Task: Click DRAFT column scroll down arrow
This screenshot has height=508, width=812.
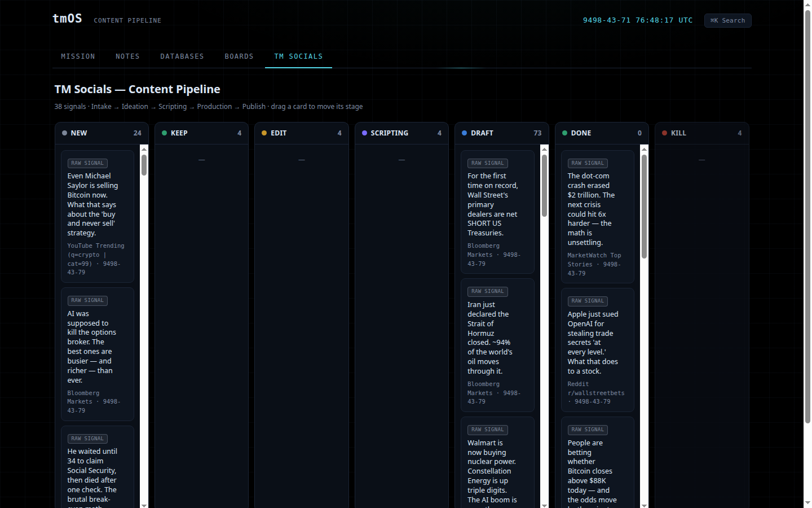Action: [x=544, y=505]
